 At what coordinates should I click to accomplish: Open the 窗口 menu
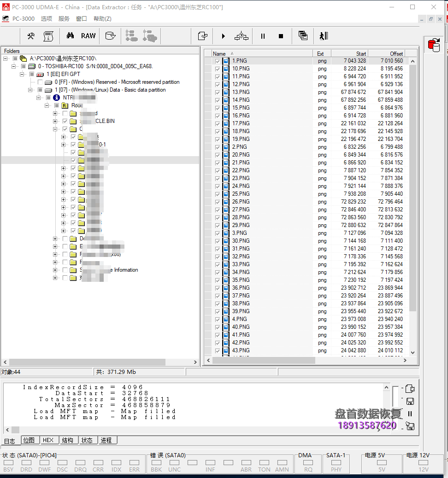pyautogui.click(x=81, y=18)
